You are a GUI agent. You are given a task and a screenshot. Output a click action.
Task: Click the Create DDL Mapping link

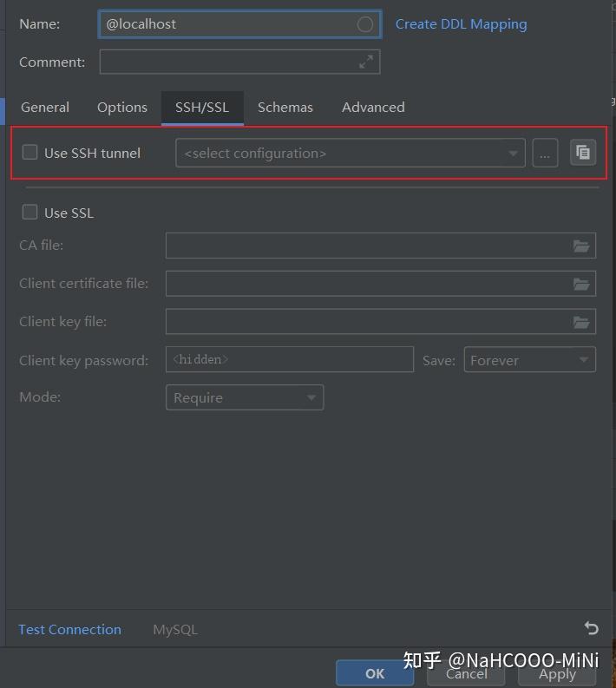pyautogui.click(x=461, y=24)
